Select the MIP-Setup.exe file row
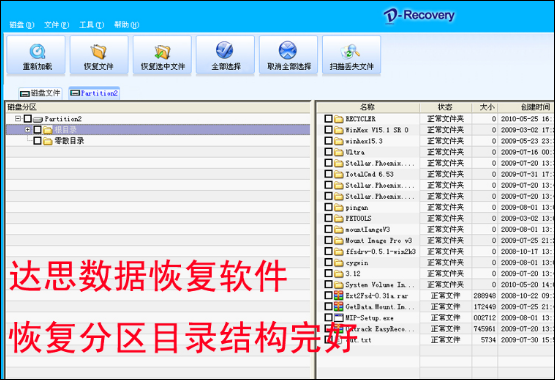 (436, 318)
